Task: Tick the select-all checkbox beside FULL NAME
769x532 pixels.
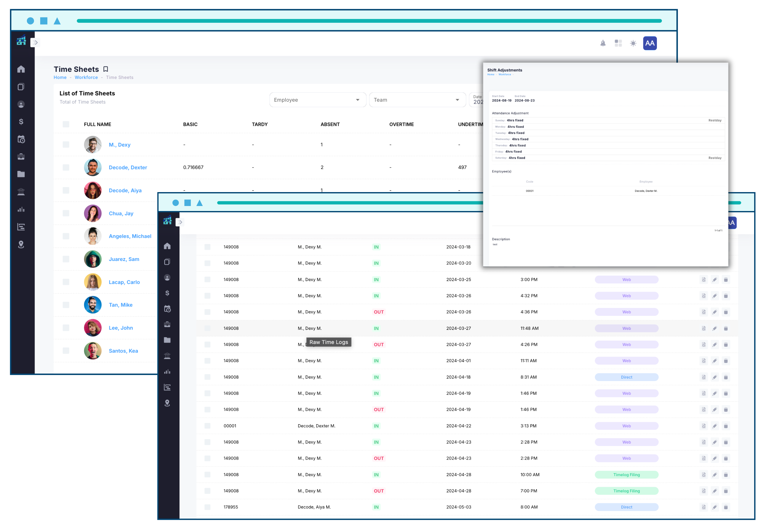Action: click(x=66, y=124)
